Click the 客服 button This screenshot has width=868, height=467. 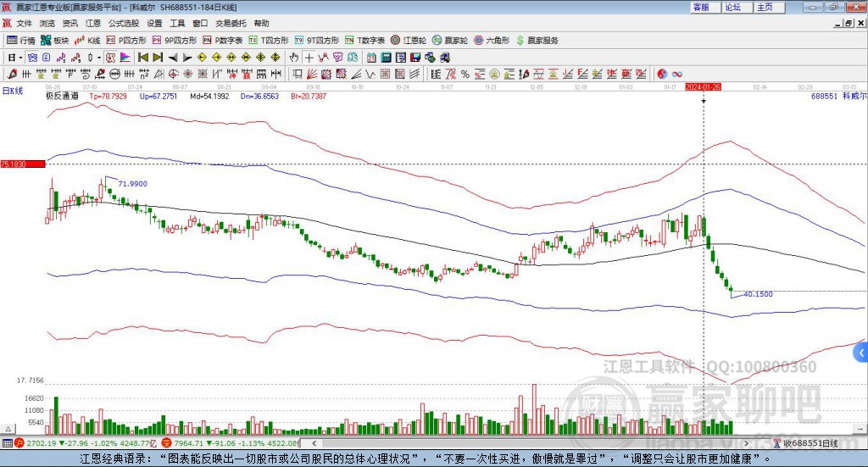[x=705, y=7]
